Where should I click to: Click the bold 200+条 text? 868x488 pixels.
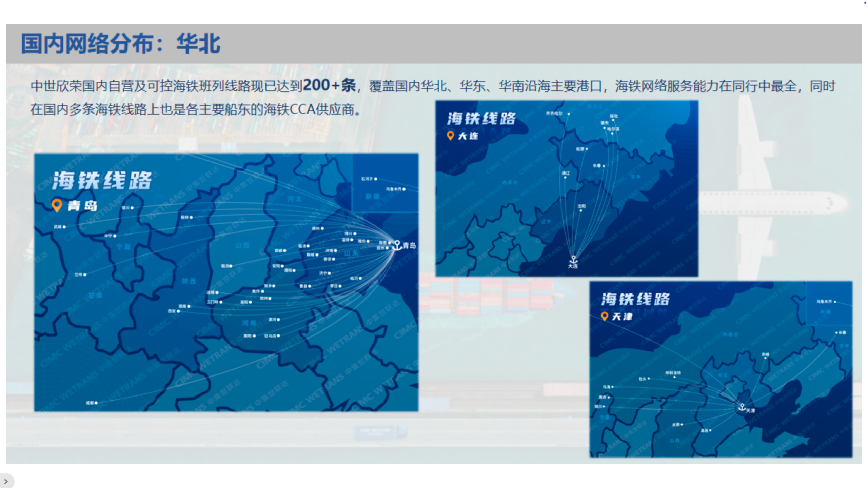point(329,85)
